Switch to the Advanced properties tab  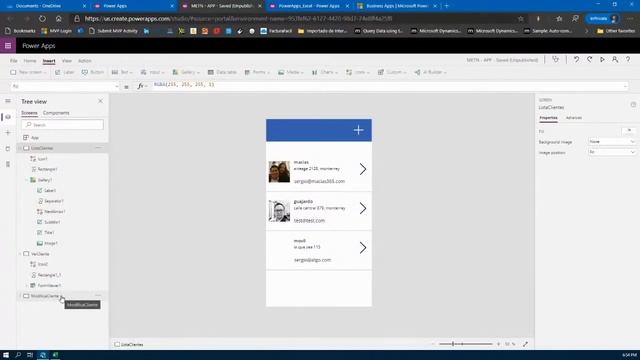[573, 118]
